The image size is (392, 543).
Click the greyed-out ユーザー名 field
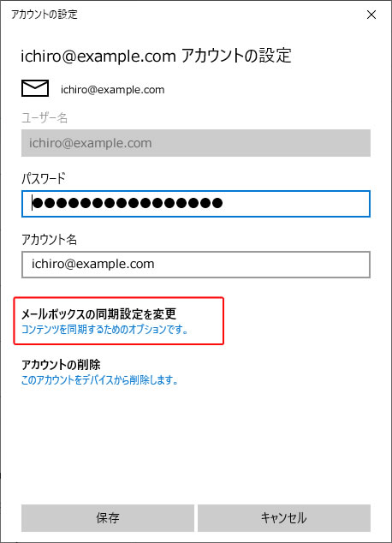click(196, 143)
